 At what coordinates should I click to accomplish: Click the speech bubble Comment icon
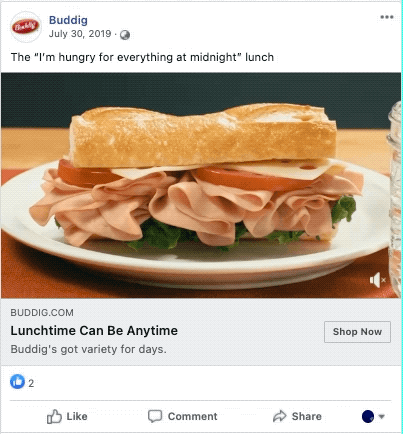(x=155, y=416)
